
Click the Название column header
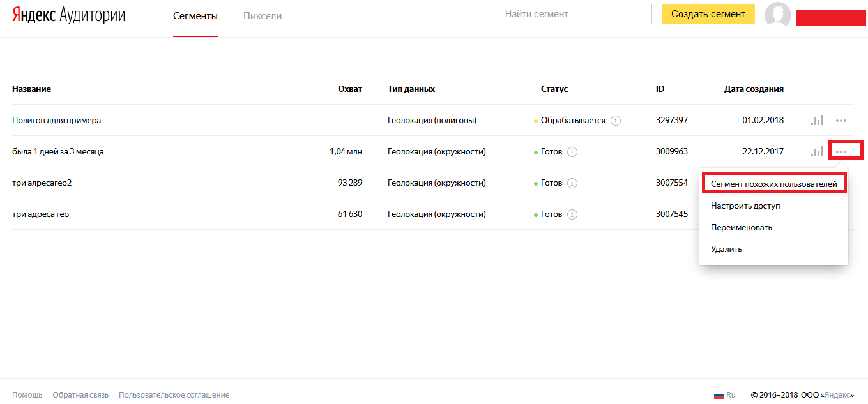click(x=31, y=89)
